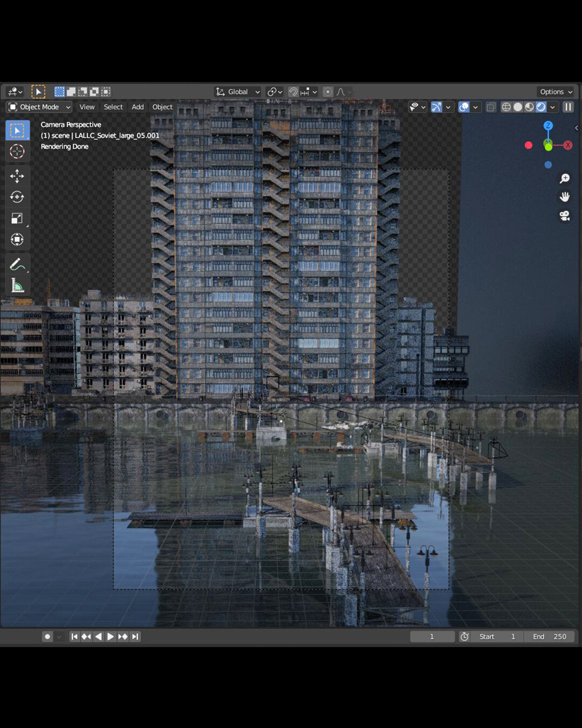Click the current frame number field
The image size is (582, 728).
[432, 637]
